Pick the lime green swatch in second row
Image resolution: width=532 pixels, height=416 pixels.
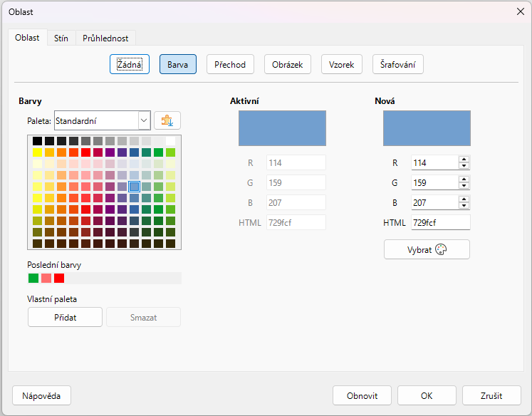click(171, 152)
